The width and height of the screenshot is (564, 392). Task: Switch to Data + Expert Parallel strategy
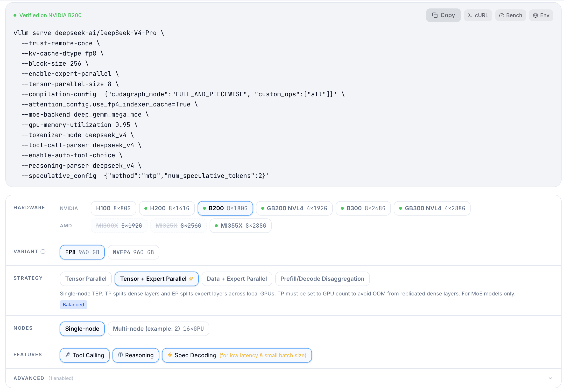tap(237, 279)
